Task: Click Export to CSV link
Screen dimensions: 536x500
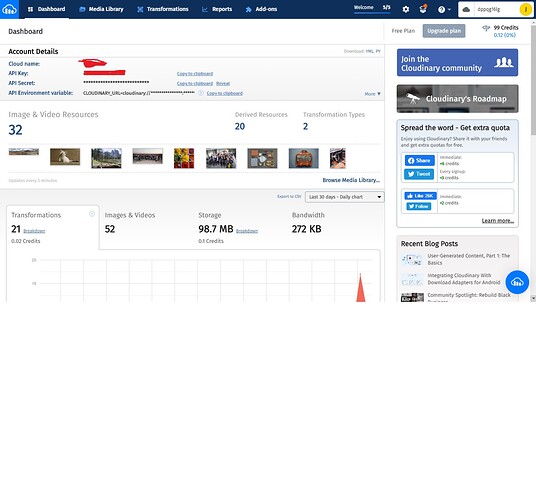Action: pos(289,196)
